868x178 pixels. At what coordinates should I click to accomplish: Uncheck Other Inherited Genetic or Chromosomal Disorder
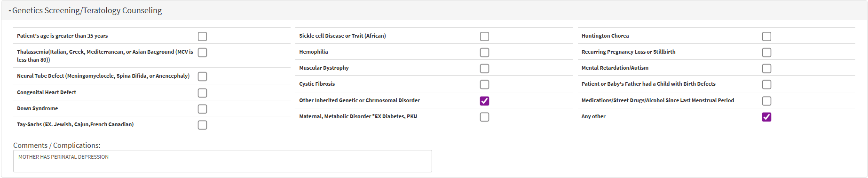tap(484, 101)
